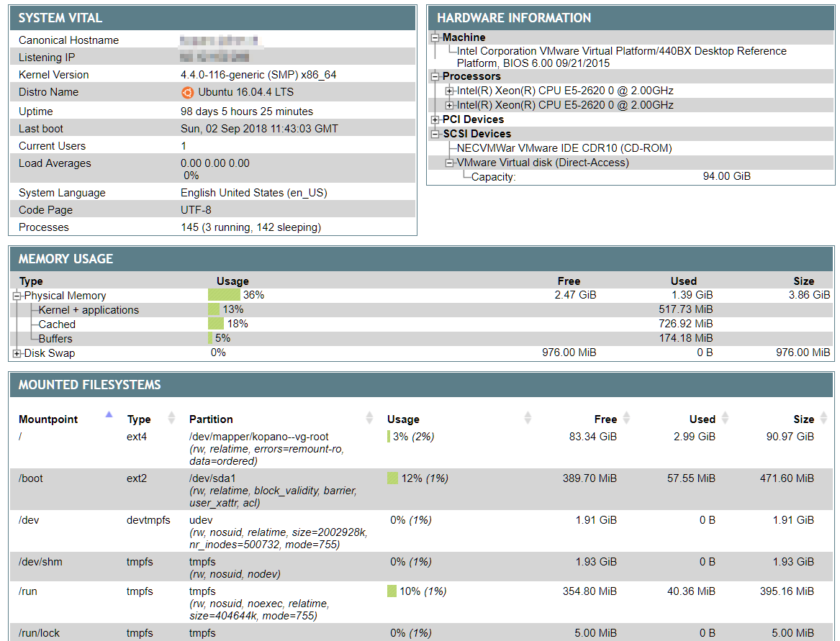840x641 pixels.
Task: Click the sort arrows beside Free column
Action: click(x=626, y=418)
